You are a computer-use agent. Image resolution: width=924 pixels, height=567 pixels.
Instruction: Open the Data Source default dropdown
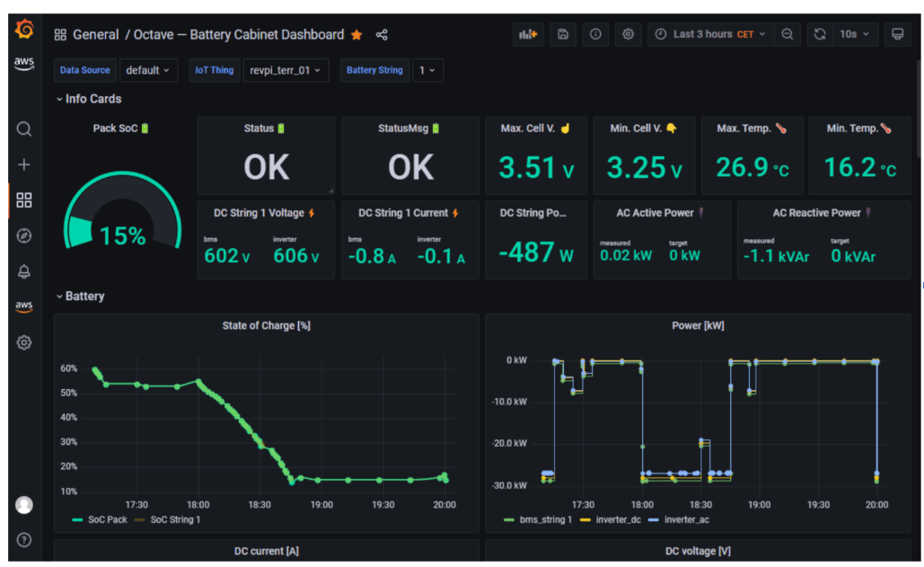click(x=148, y=70)
